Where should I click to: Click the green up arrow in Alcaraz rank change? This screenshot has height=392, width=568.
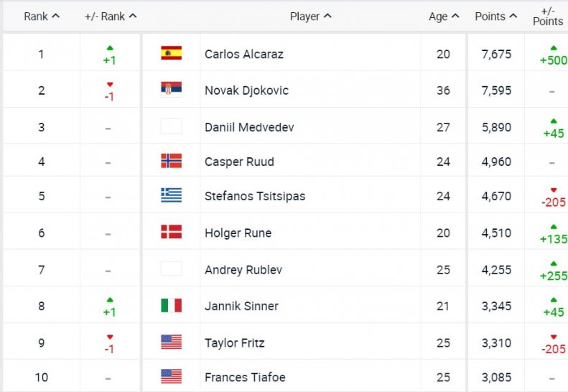110,48
